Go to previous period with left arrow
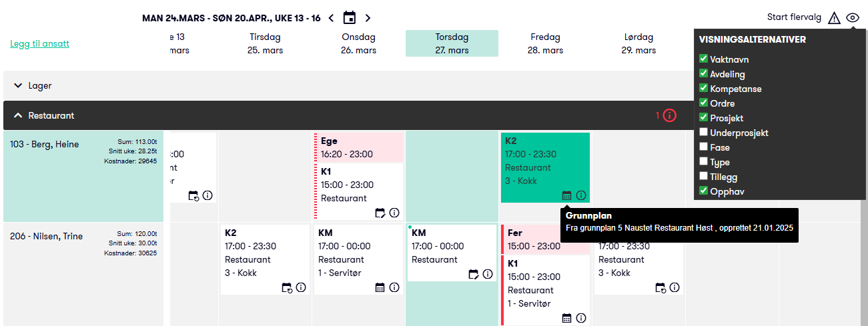The width and height of the screenshot is (868, 326). tap(332, 18)
